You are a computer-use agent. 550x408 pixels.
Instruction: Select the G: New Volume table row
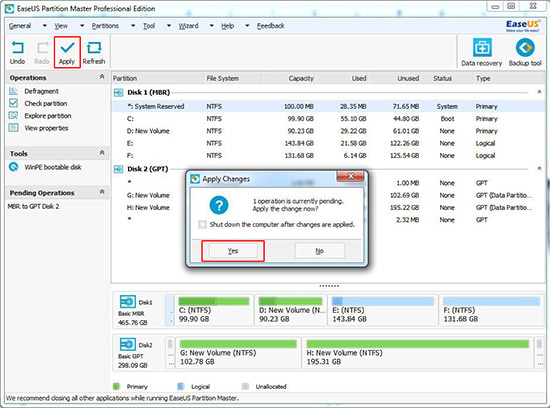pyautogui.click(x=328, y=195)
